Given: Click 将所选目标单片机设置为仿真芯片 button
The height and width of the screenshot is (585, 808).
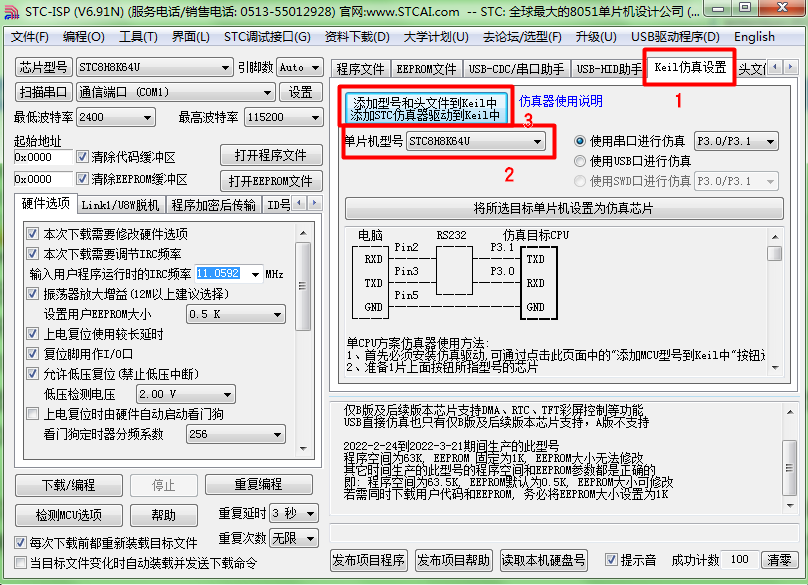Looking at the screenshot, I should click(x=564, y=208).
